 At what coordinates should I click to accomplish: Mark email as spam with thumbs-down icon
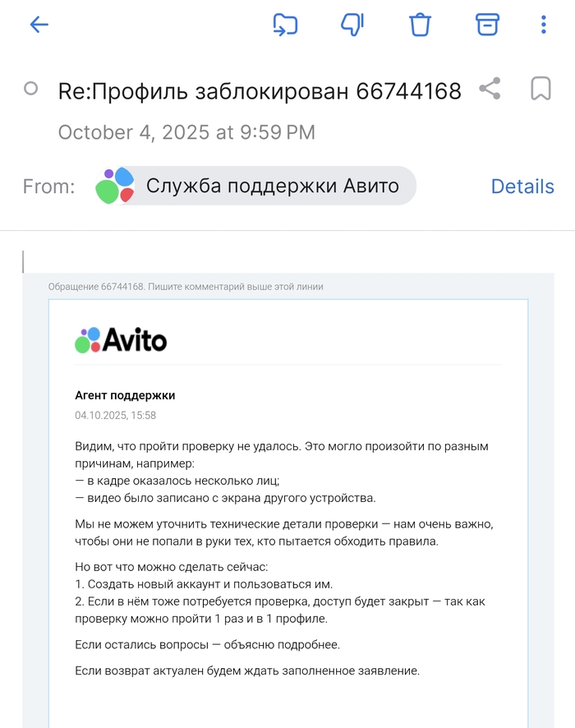point(352,25)
